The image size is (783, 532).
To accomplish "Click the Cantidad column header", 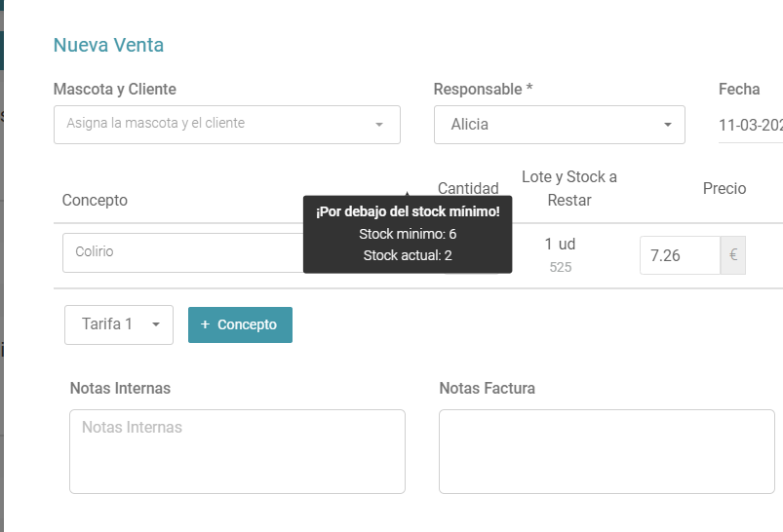I will tap(468, 188).
